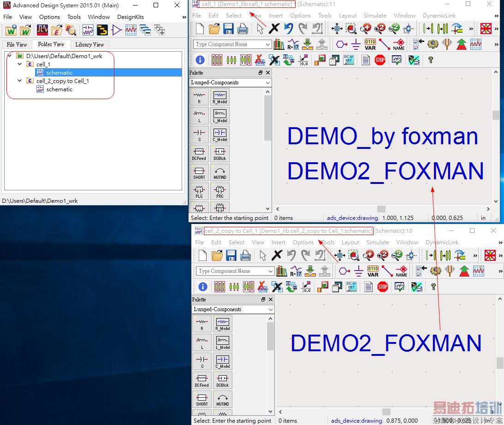This screenshot has height=425, width=504.
Task: Click Simulate gear icon in cell_1 toolbar
Action: (x=433, y=44)
